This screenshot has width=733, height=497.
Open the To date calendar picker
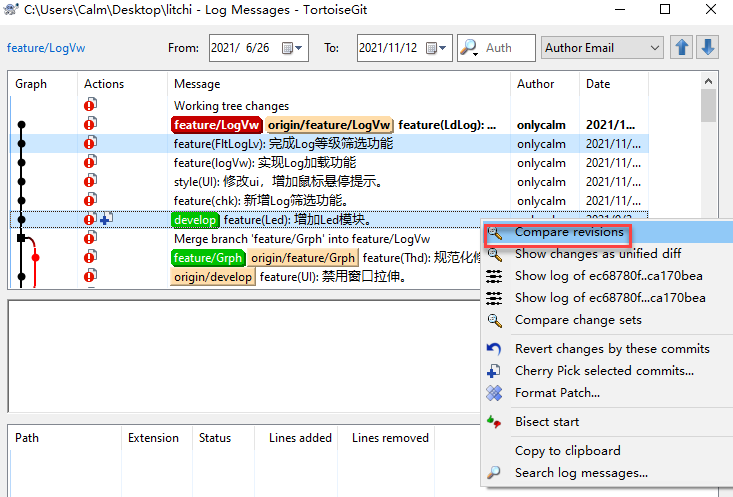coord(436,48)
